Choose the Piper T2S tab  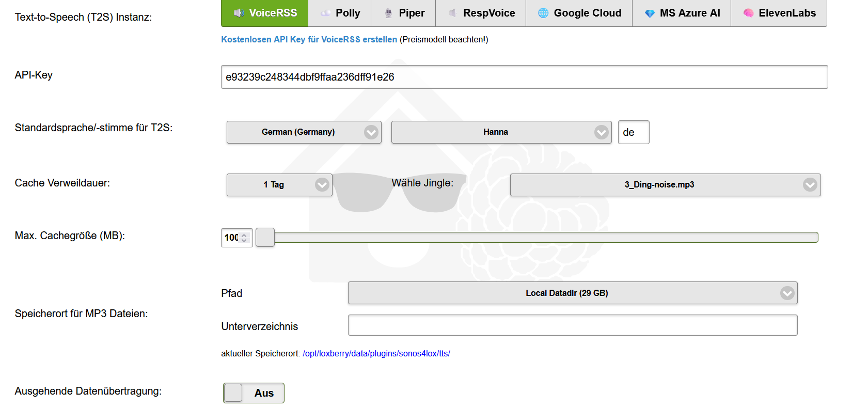click(x=403, y=13)
